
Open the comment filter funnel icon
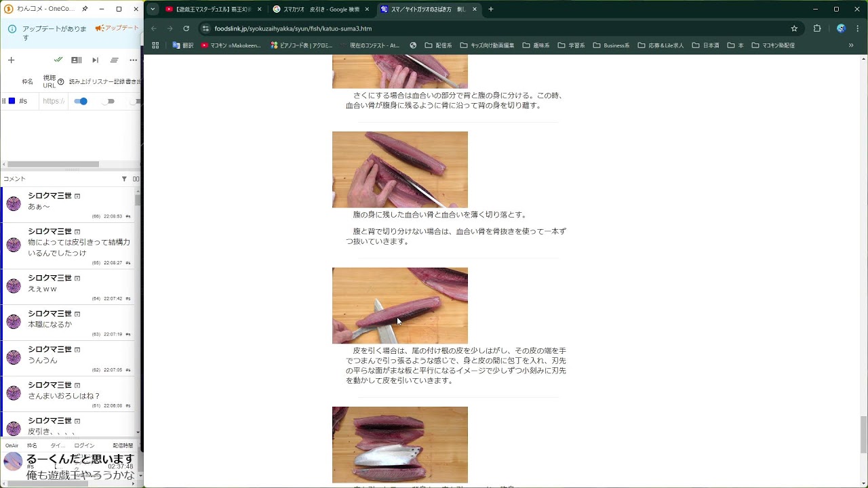124,179
